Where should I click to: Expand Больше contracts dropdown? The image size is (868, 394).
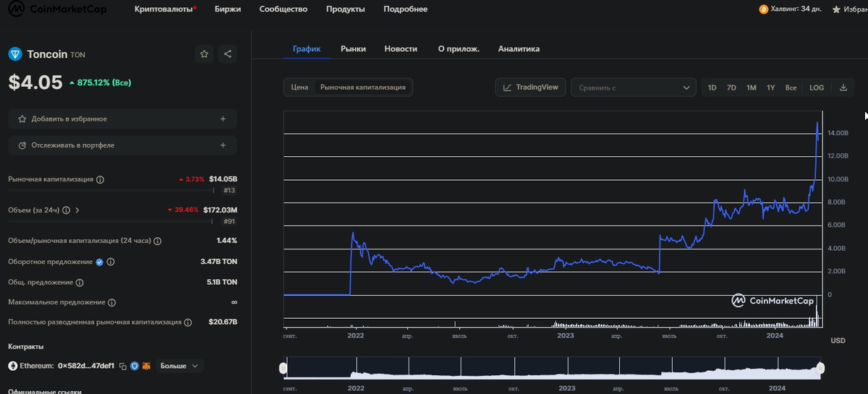click(x=179, y=367)
